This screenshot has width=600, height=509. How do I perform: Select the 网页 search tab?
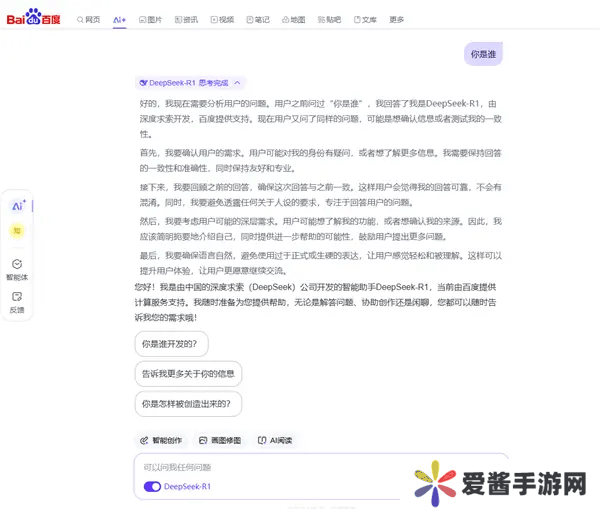click(x=88, y=19)
